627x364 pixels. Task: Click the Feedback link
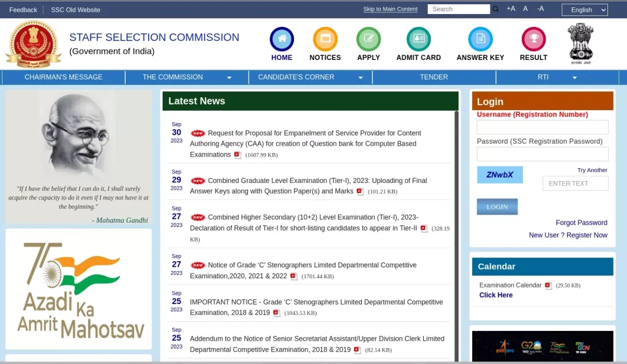click(23, 10)
